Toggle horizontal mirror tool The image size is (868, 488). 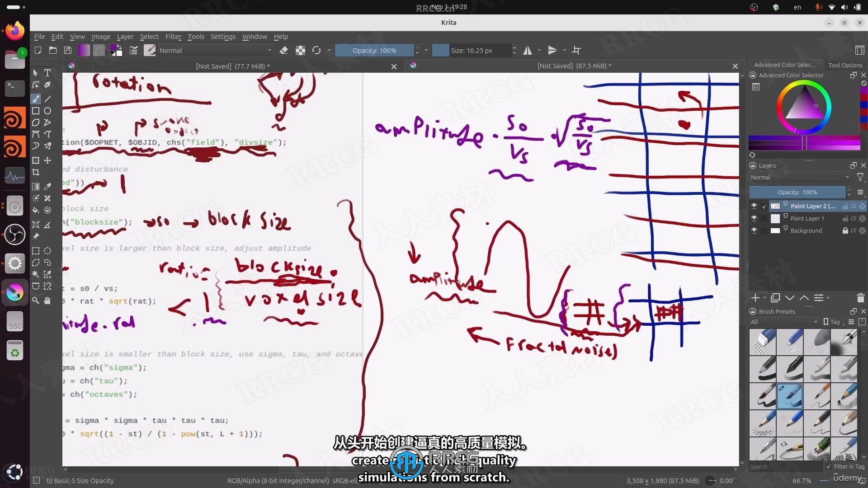[528, 50]
